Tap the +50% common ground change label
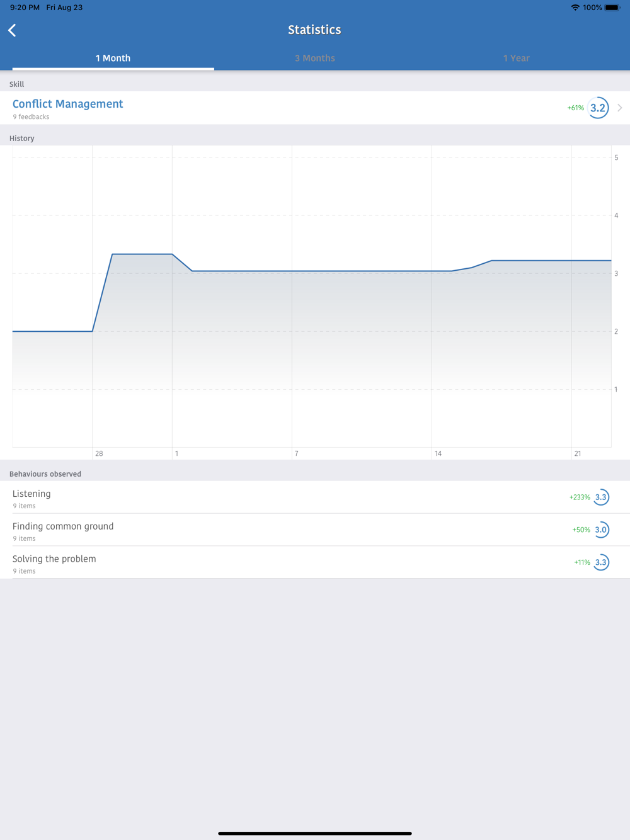The height and width of the screenshot is (840, 630). [x=581, y=530]
